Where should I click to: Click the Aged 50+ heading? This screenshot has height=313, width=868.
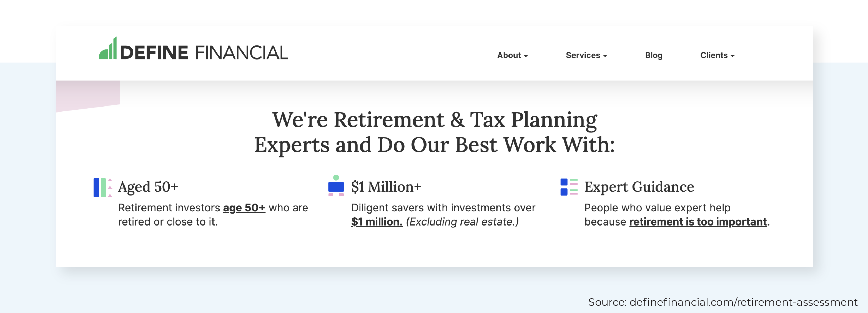[x=148, y=187]
